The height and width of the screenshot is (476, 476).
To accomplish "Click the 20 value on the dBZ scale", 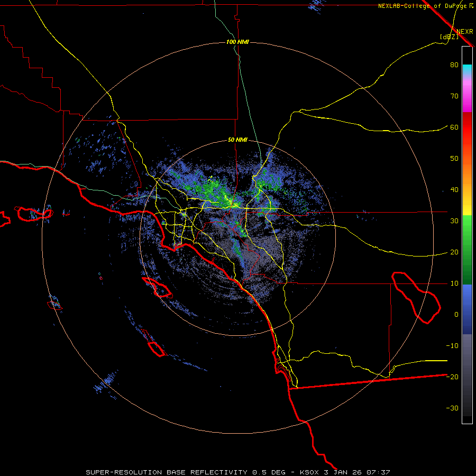I will (454, 252).
